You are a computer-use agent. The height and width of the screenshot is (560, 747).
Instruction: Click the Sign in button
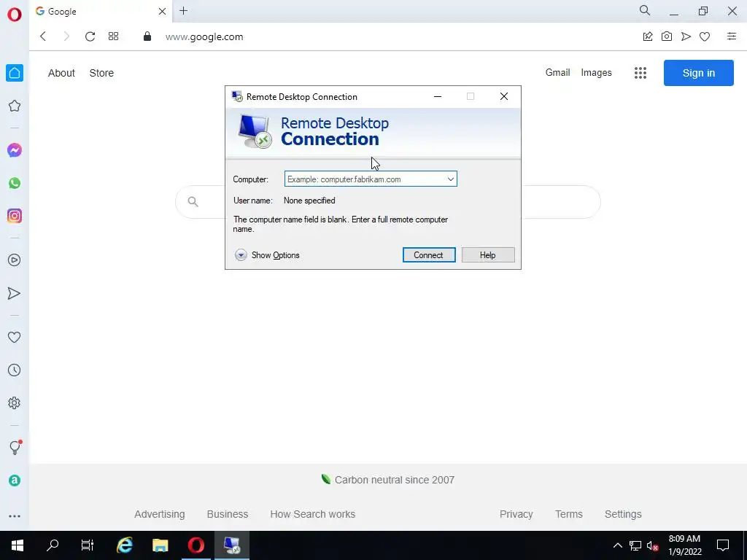tap(698, 73)
